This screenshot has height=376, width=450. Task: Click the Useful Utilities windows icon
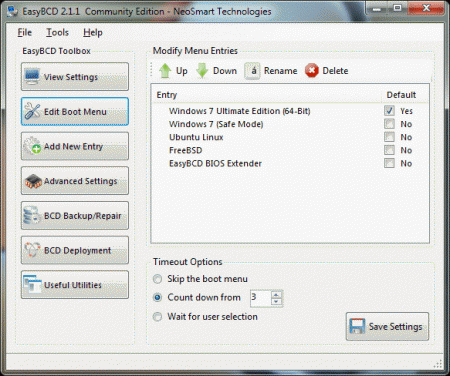pos(32,284)
